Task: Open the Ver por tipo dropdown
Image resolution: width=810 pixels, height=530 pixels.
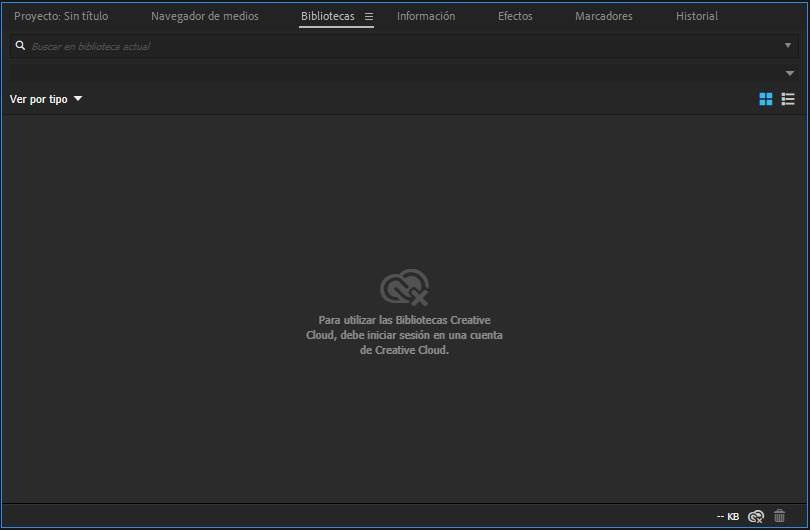Action: pyautogui.click(x=45, y=99)
